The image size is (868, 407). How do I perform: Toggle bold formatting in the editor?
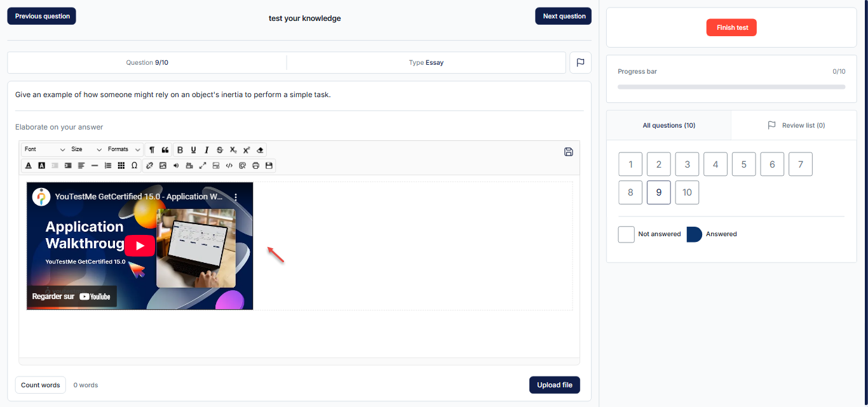click(x=180, y=150)
